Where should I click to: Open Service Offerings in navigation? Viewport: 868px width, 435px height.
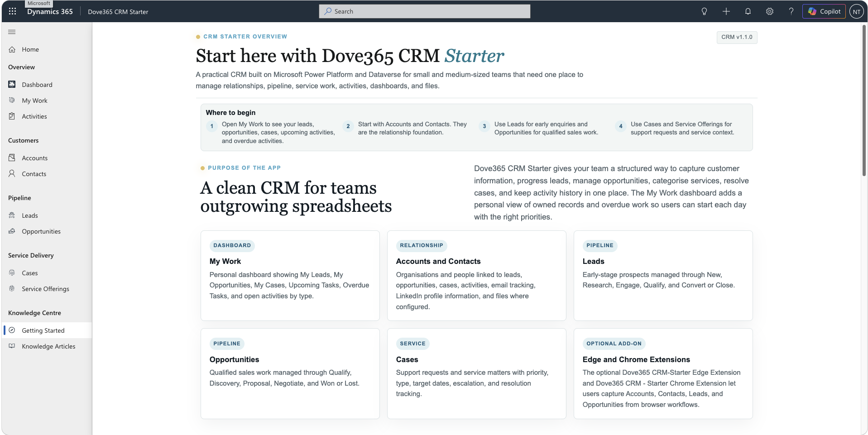click(47, 288)
